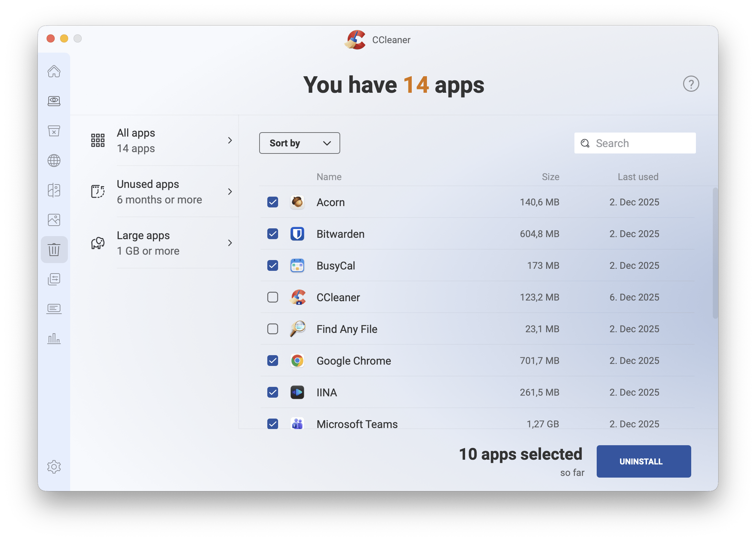Open settings gear in sidebar
This screenshot has width=756, height=541.
54,466
